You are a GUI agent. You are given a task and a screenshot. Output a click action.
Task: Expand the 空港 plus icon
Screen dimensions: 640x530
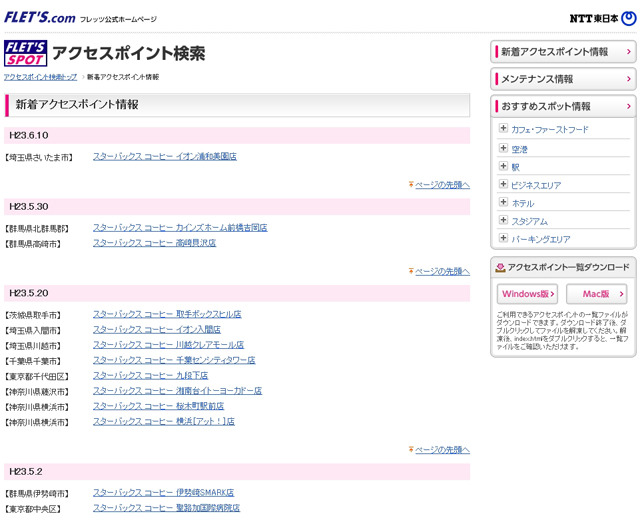[503, 148]
